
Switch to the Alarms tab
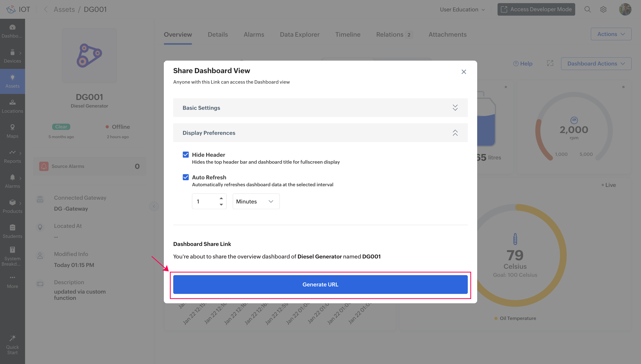pyautogui.click(x=254, y=34)
